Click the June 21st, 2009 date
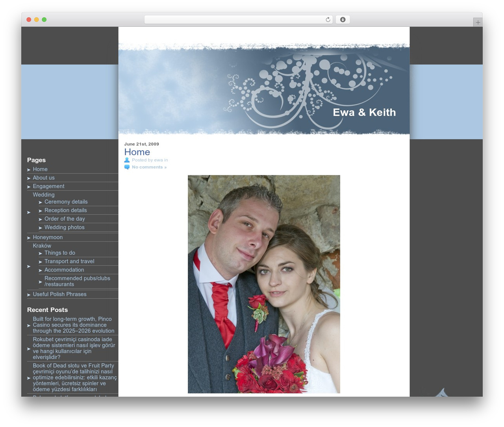504x427 pixels. click(x=141, y=144)
